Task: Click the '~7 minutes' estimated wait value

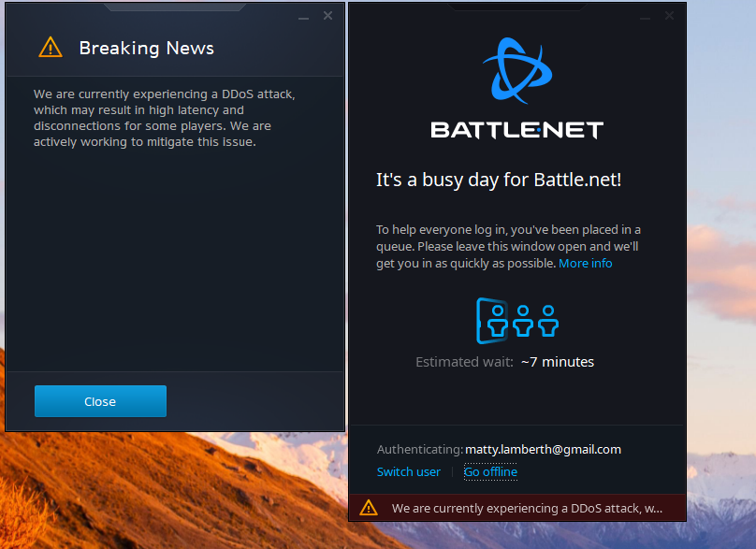Action: 558,362
